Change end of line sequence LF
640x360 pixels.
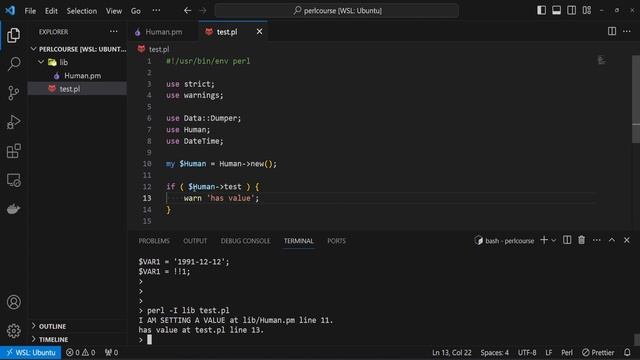coord(549,353)
